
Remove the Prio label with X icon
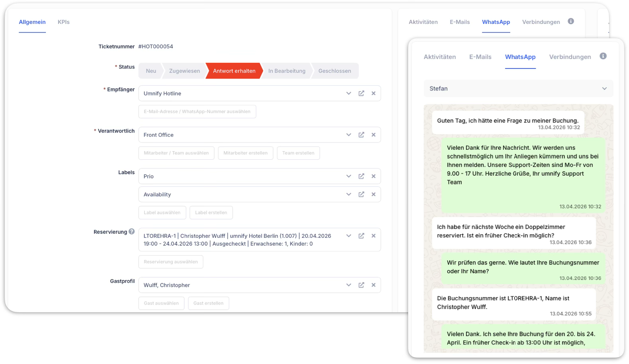pos(373,176)
